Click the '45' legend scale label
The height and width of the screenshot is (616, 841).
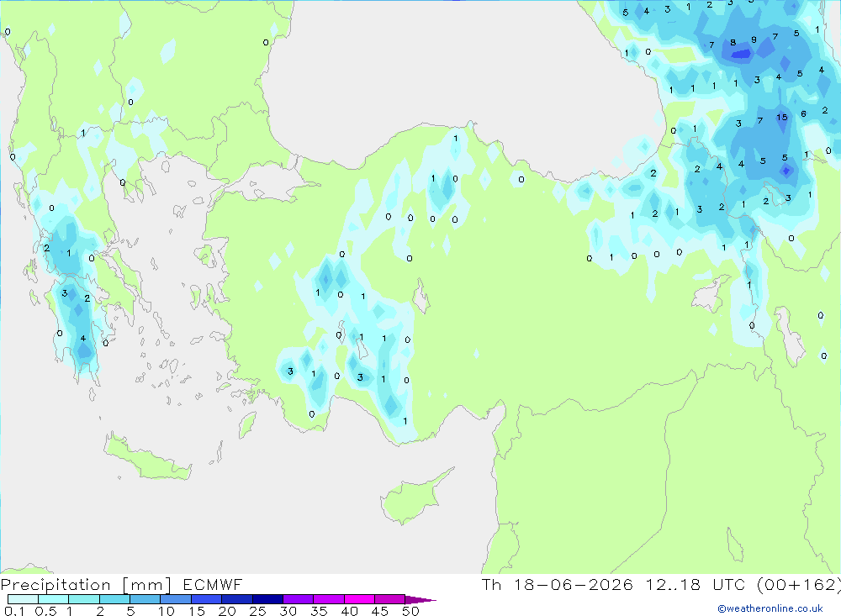pos(380,611)
